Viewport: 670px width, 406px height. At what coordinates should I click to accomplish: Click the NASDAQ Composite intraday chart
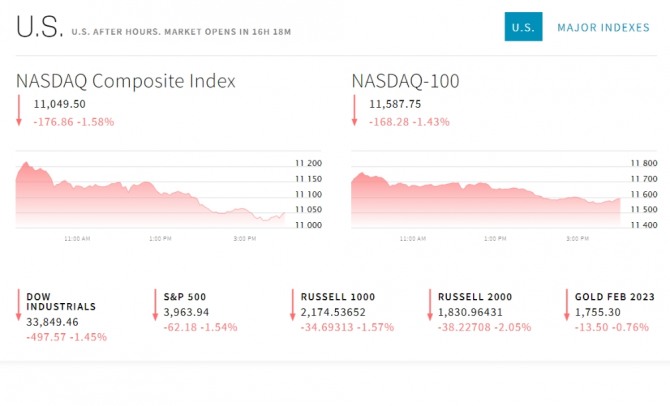tap(150, 195)
